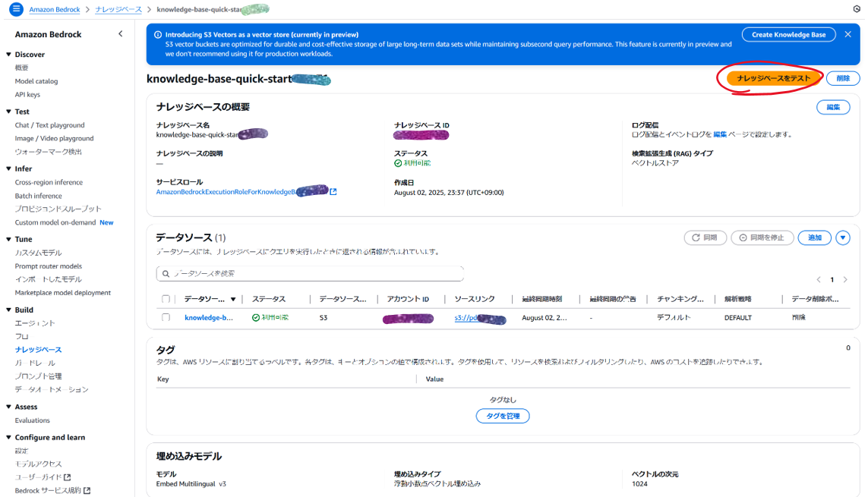Open the hamburger navigation menu icon

[x=16, y=9]
